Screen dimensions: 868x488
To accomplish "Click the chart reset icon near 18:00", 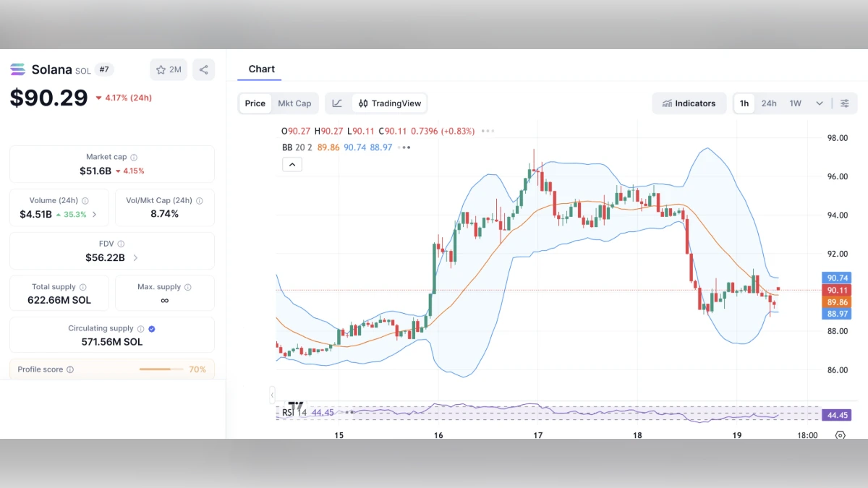I will coord(840,435).
